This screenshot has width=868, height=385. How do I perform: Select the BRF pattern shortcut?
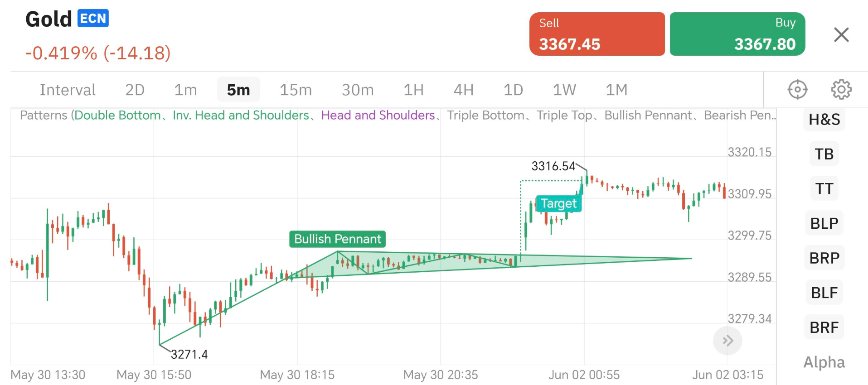[824, 327]
